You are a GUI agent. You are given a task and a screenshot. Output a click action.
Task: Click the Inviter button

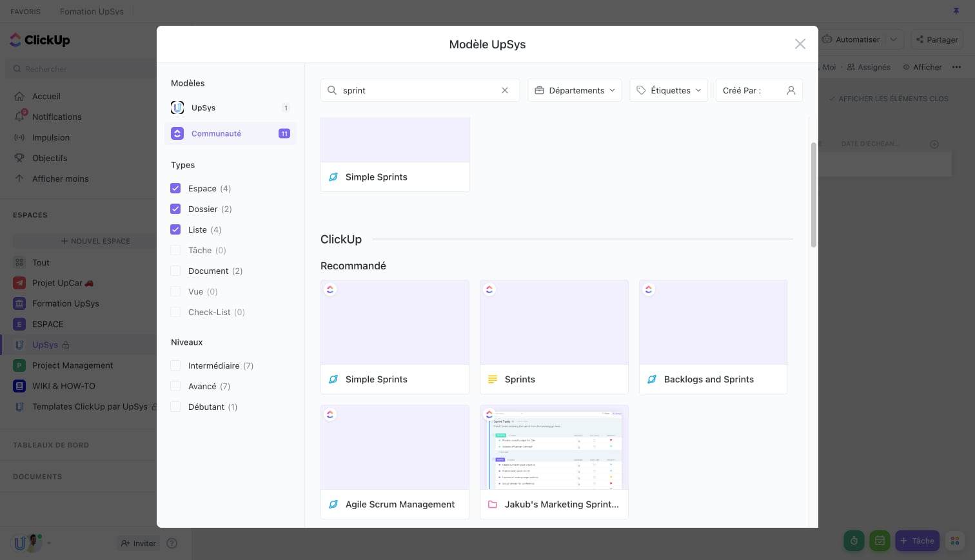coord(138,543)
